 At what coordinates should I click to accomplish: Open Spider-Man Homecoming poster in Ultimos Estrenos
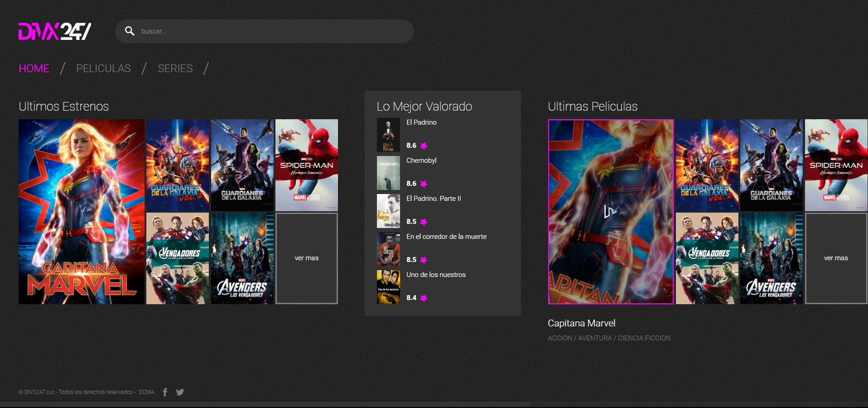307,165
